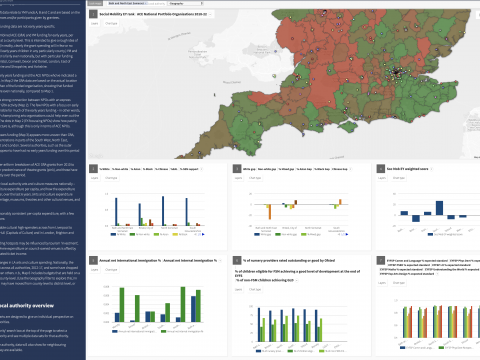Click the numbered badge on the EYFSP standards chart
The width and height of the screenshot is (480, 360).
click(x=381, y=260)
